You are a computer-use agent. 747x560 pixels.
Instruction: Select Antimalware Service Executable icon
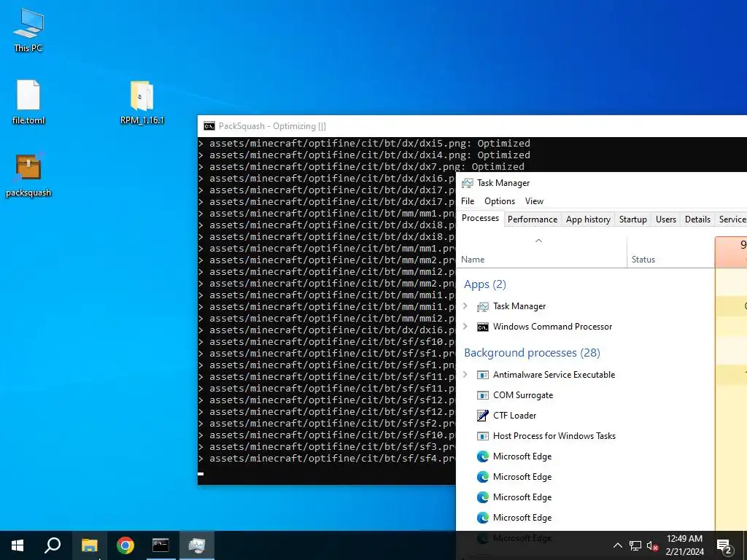483,376
